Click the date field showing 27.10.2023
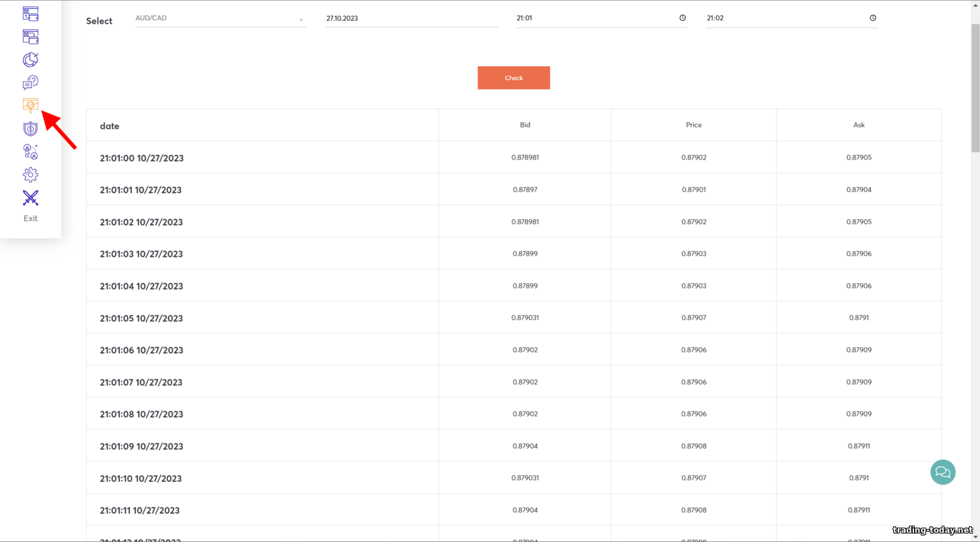Screen dimensions: 980x542 (411, 19)
